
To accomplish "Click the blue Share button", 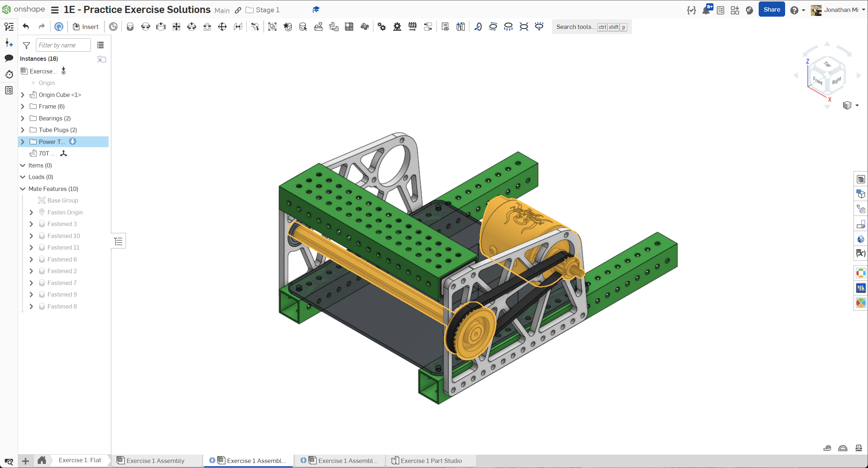I will click(771, 10).
